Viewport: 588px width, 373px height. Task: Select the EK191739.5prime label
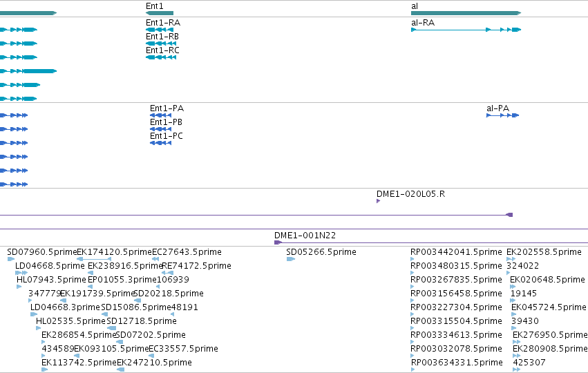click(x=97, y=294)
